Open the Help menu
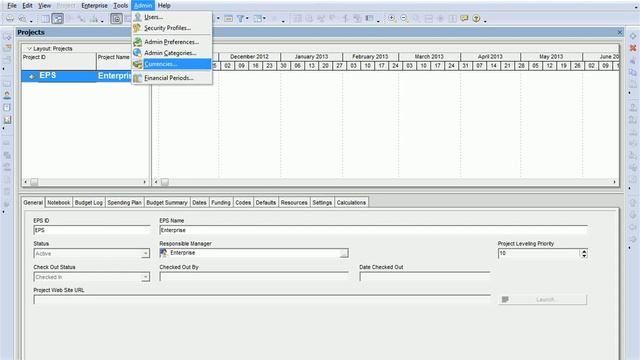 pyautogui.click(x=164, y=5)
